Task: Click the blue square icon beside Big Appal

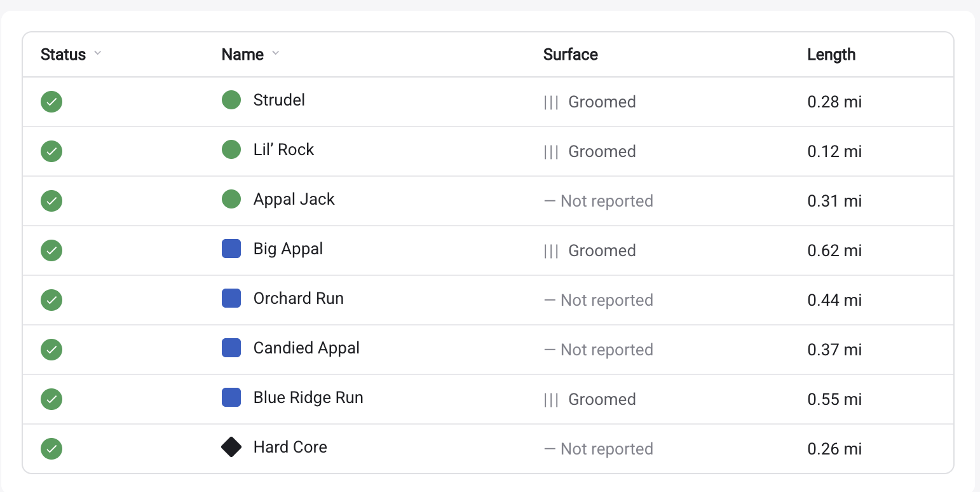Action: pos(231,249)
